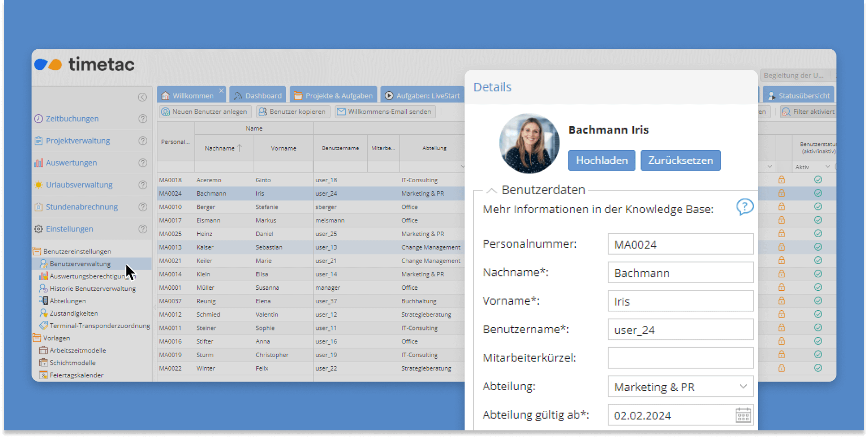Image resolution: width=868 pixels, height=438 pixels.
Task: Toggle Bachmann's active status checkmark
Action: [x=819, y=193]
